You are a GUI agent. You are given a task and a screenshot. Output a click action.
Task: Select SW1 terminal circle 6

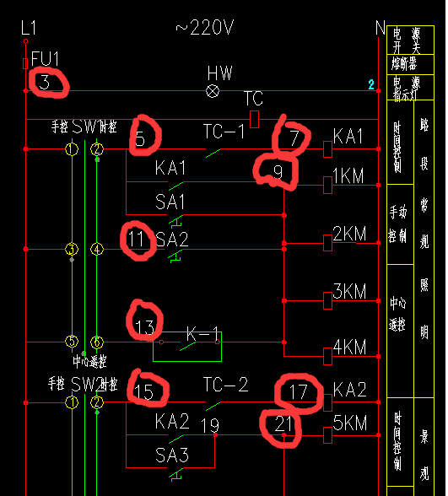[97, 342]
